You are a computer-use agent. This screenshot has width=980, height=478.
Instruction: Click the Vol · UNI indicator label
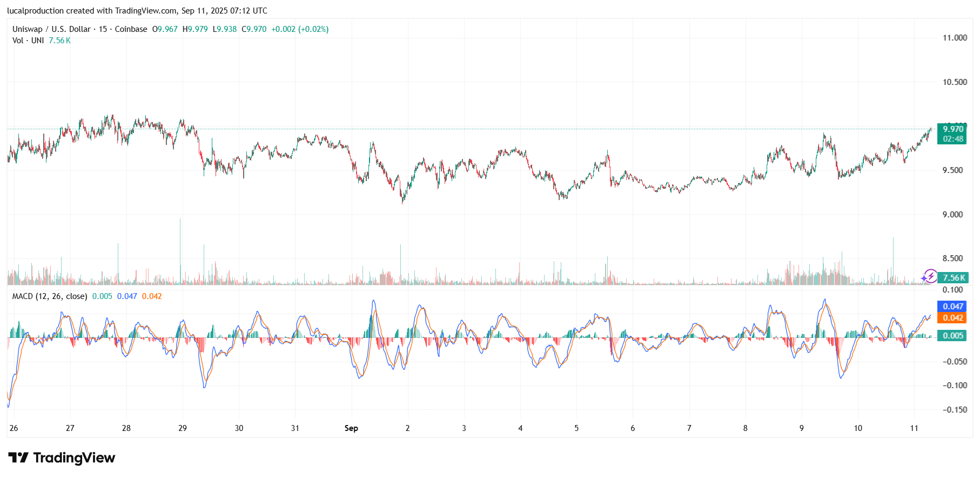[x=28, y=41]
